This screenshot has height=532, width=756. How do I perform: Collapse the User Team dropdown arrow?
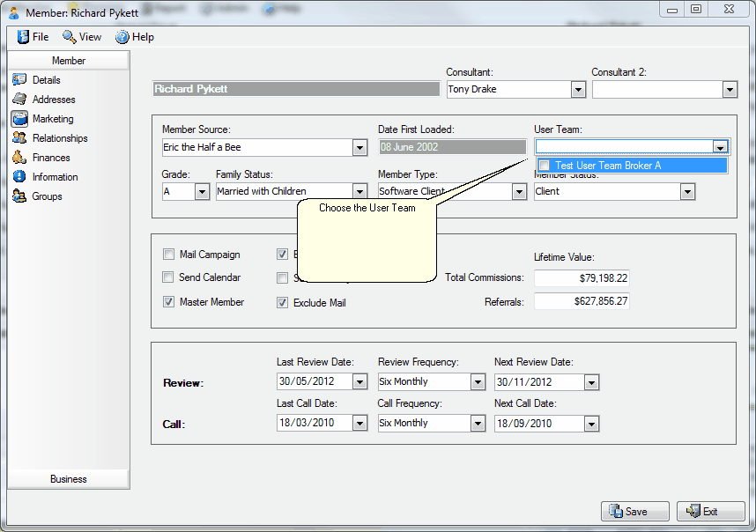(721, 147)
